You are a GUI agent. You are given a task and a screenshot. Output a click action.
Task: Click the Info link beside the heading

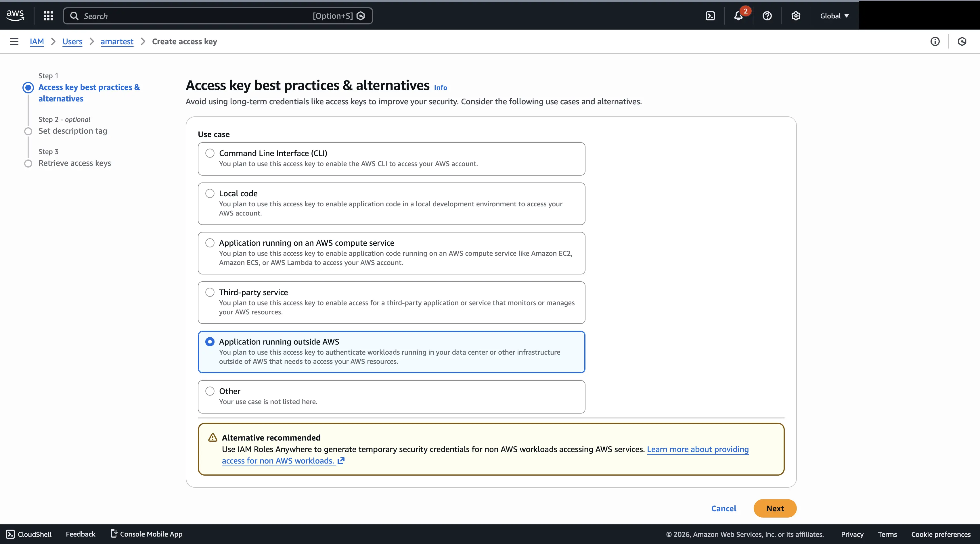coord(441,87)
